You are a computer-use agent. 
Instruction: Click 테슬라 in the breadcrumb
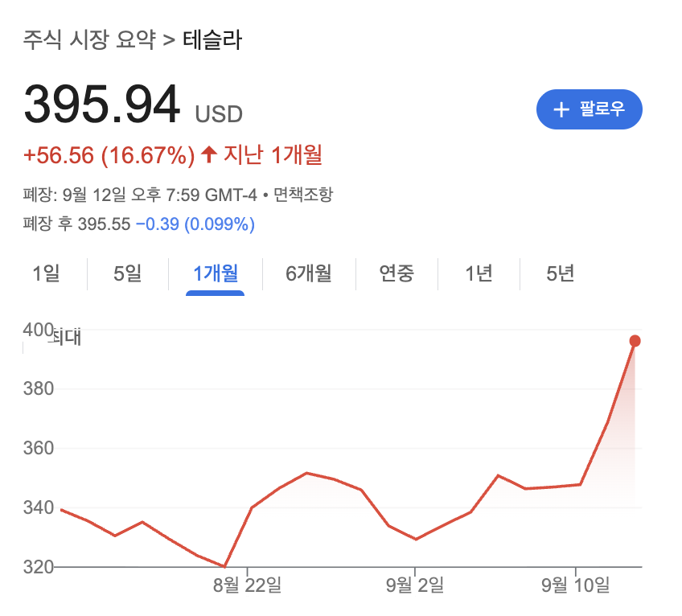(212, 39)
